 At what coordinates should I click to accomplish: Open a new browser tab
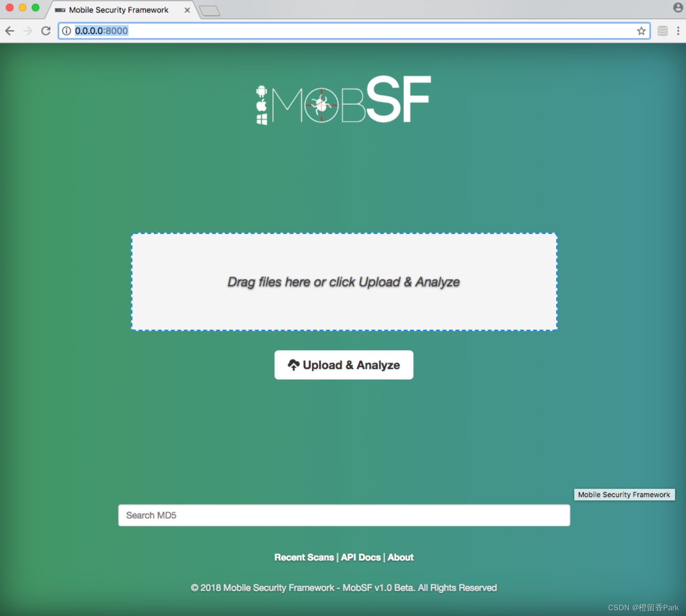coord(210,11)
